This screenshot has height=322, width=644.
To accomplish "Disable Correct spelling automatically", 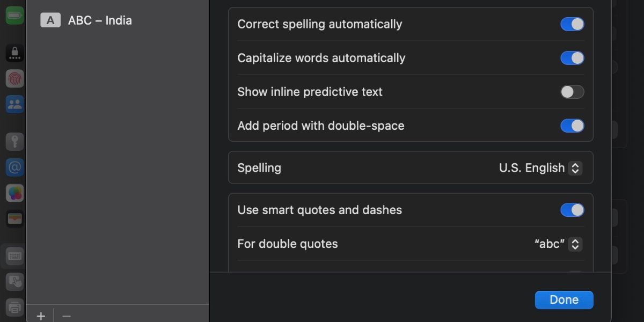I will coord(572,24).
